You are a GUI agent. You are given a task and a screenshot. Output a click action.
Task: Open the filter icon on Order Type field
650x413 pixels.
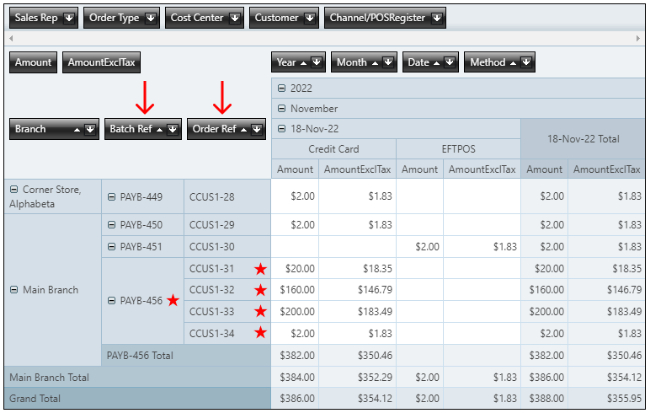click(149, 17)
